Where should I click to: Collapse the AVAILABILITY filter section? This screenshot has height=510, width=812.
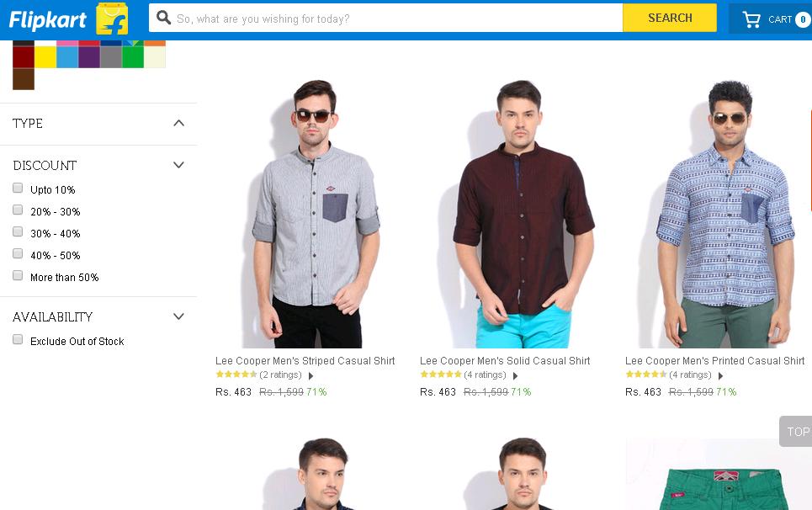pos(178,316)
